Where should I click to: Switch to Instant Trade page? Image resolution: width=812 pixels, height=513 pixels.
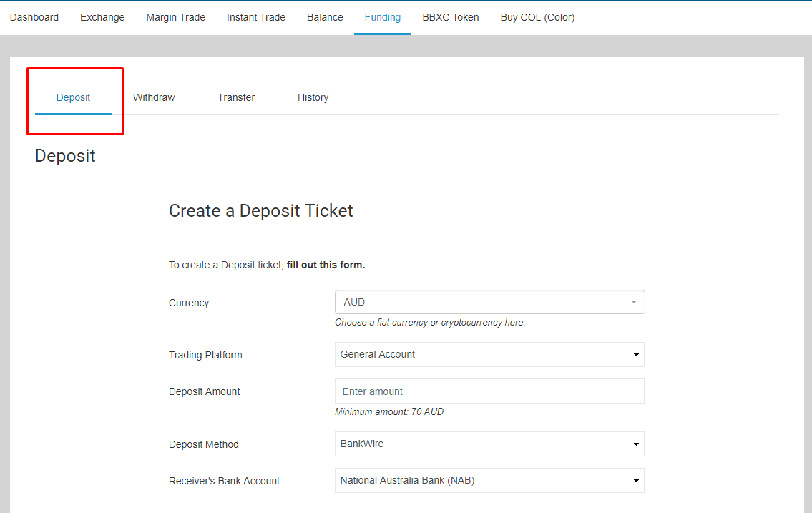(x=256, y=17)
